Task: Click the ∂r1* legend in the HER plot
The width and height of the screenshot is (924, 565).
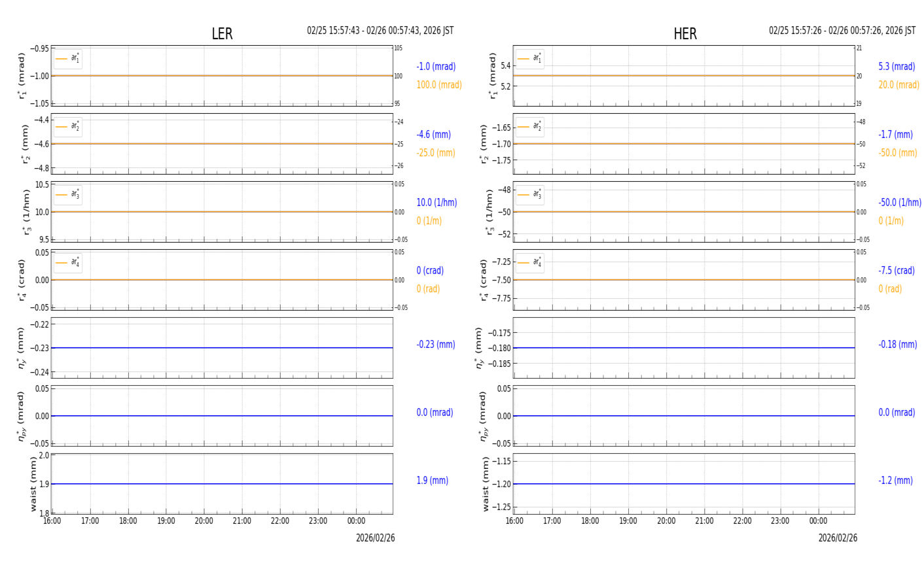Action: [x=530, y=59]
